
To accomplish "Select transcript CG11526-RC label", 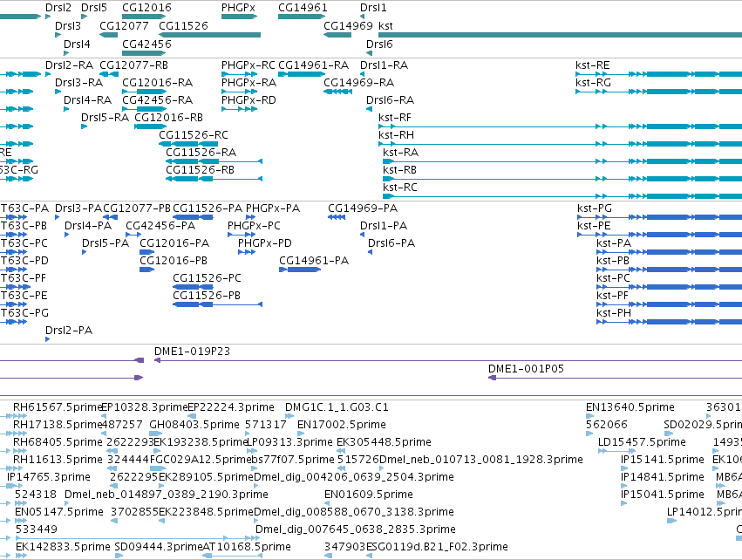I will (x=194, y=135).
